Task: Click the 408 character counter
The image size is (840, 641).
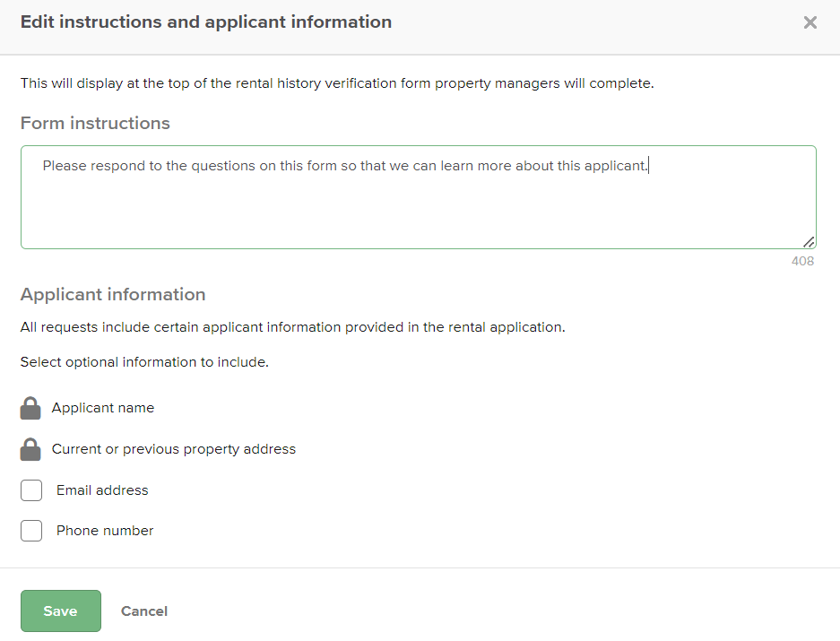Action: pyautogui.click(x=802, y=261)
